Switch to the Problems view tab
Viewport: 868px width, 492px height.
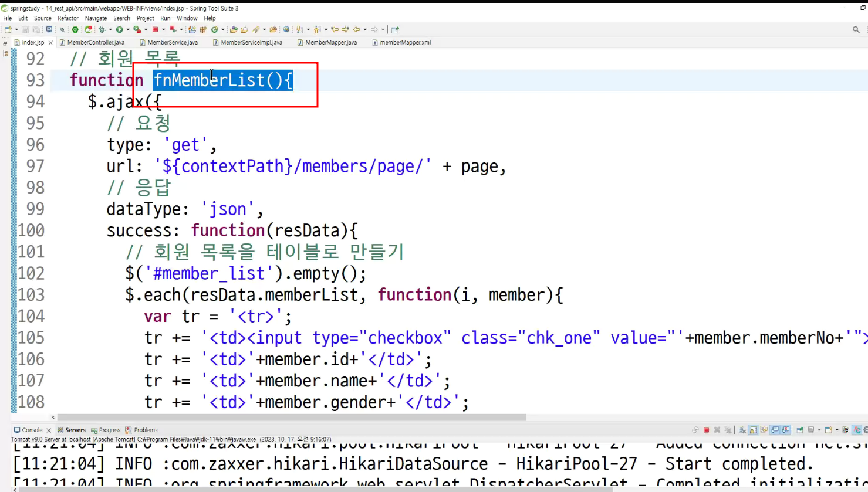(141, 430)
